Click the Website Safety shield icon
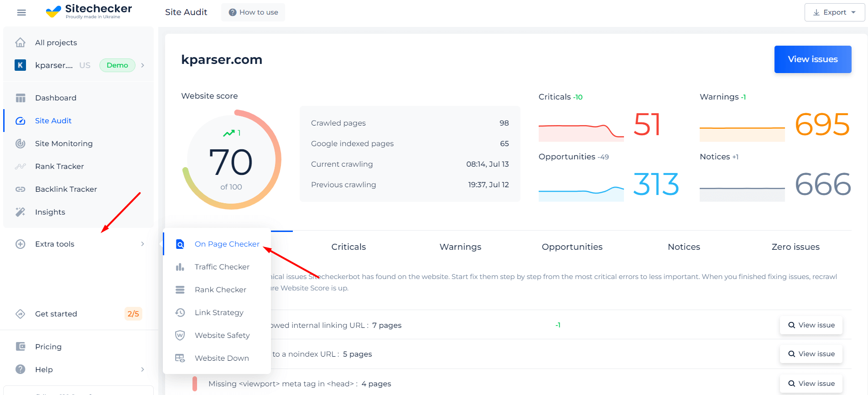 180,335
